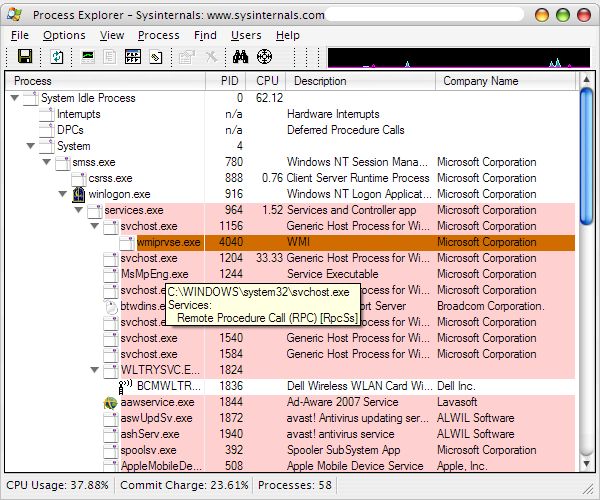Click the Refresh Now toolbar icon
This screenshot has width=600, height=500.
coord(57,57)
